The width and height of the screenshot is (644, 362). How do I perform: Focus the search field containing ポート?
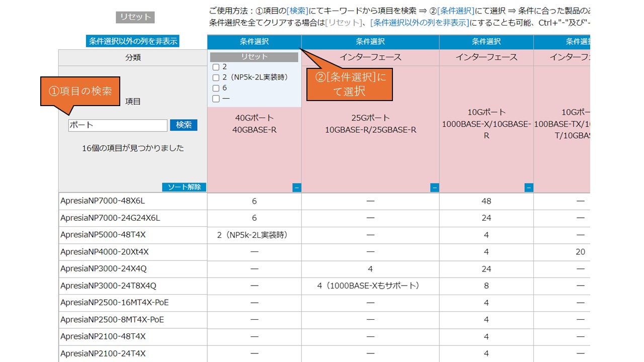(x=118, y=125)
